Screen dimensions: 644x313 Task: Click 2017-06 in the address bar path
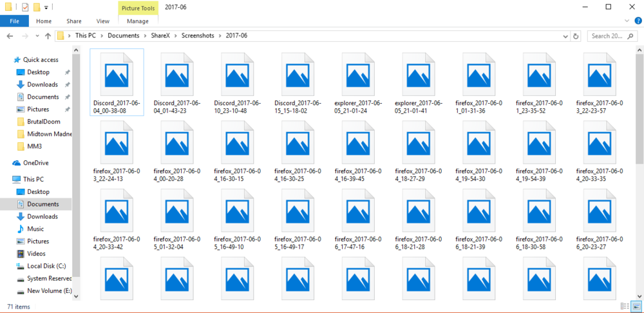[x=236, y=35]
